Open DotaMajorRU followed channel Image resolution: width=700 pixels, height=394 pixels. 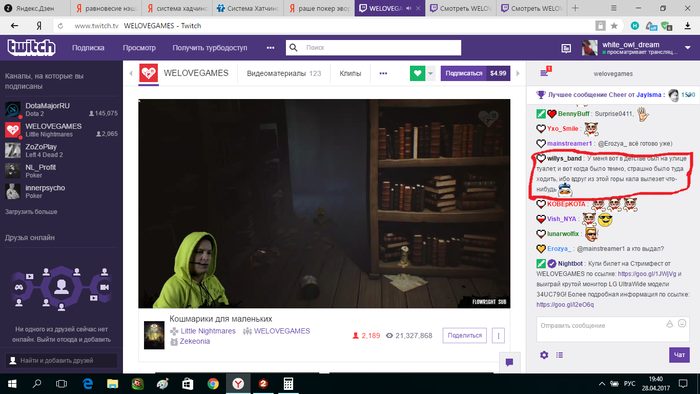61,109
